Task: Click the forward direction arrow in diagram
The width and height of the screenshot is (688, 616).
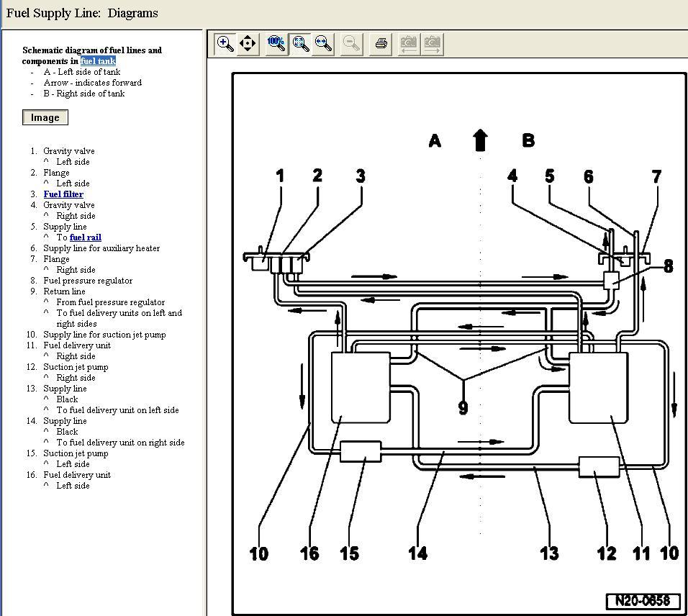Action: [x=481, y=140]
